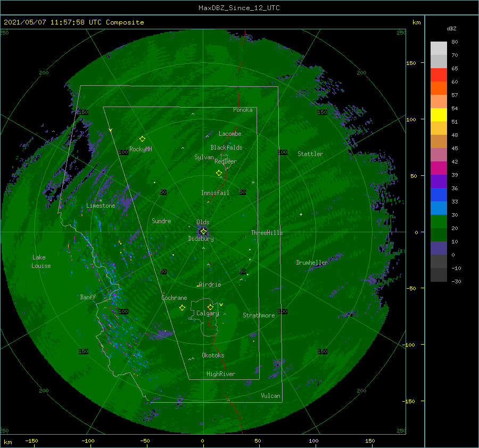
Task: Click the asterisk marker above Limestone
Action: [101, 201]
